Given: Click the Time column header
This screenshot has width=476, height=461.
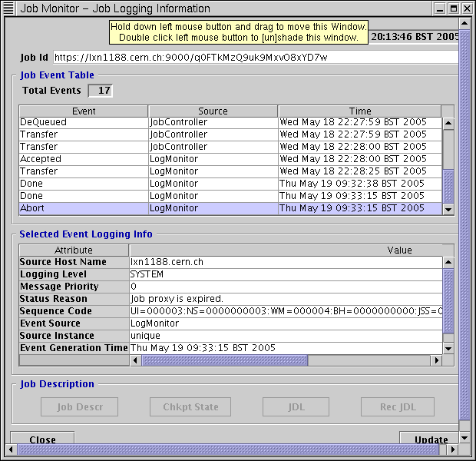Looking at the screenshot, I should [359, 111].
